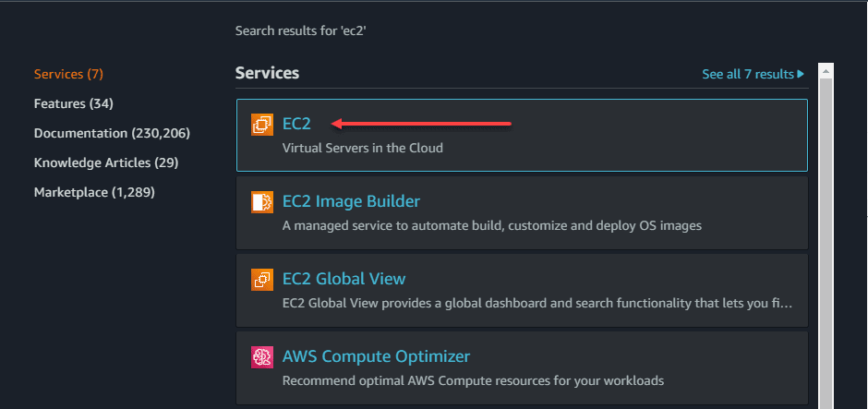Screen dimensions: 868x409
Task: Open the EC2 service link
Action: pos(296,124)
